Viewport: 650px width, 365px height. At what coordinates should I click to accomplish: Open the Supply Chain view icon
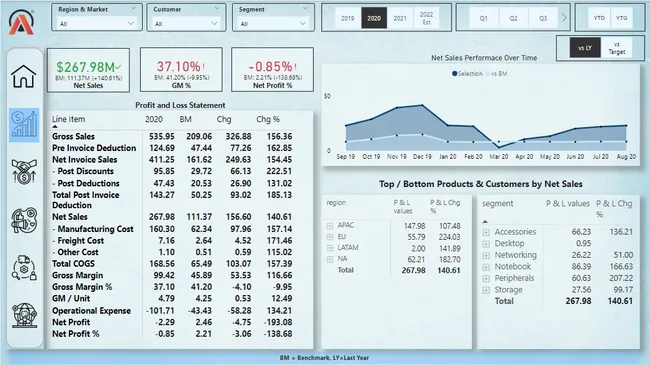24,268
